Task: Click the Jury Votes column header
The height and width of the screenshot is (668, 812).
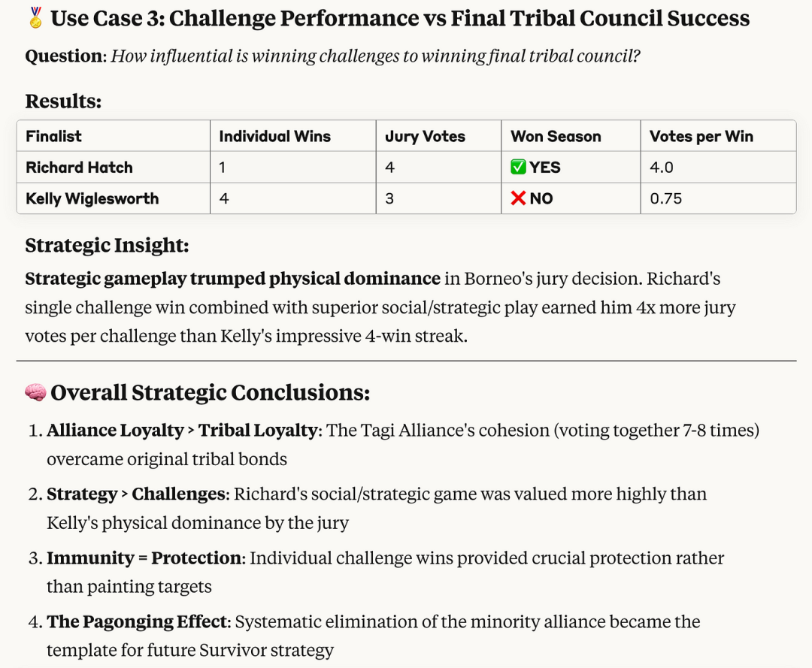Action: tap(425, 136)
